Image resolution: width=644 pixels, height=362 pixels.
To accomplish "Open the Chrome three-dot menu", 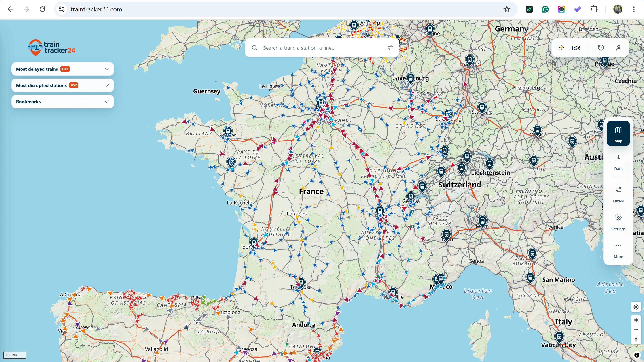I will tap(634, 9).
